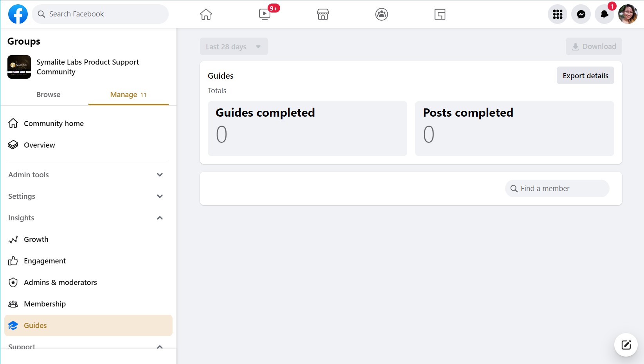Open the Watch video feed icon
Image resolution: width=644 pixels, height=364 pixels.
(264, 14)
